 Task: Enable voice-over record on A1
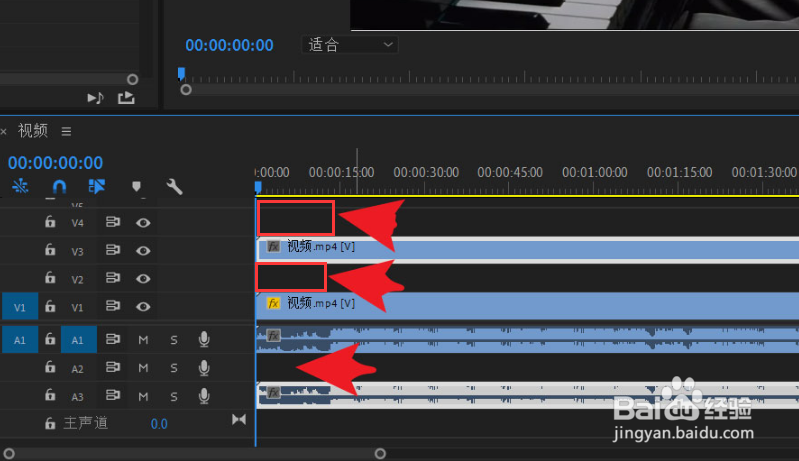(x=204, y=339)
